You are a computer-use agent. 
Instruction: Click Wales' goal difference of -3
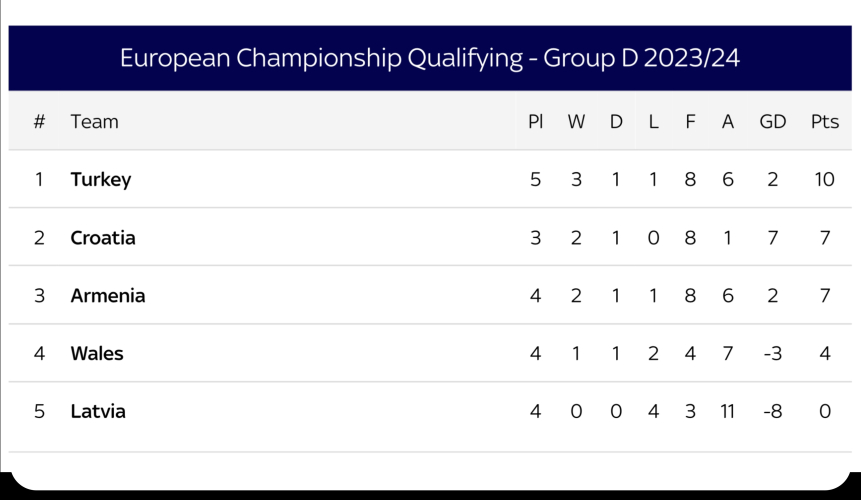[772, 354]
